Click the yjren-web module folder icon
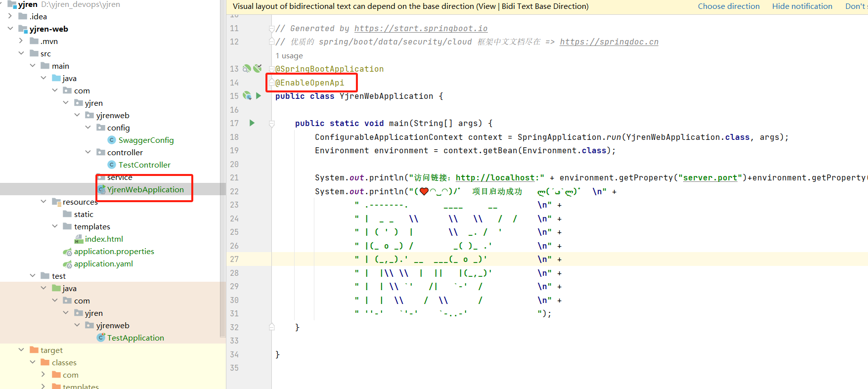This screenshot has width=868, height=389. [x=23, y=29]
